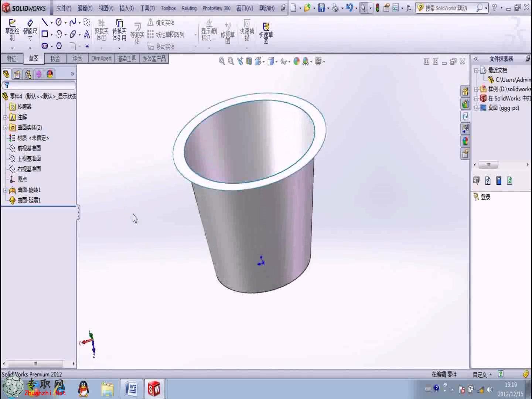Click 线性草图阵列 linear sketch pattern
Viewport: 532px width, 399px height.
point(166,35)
